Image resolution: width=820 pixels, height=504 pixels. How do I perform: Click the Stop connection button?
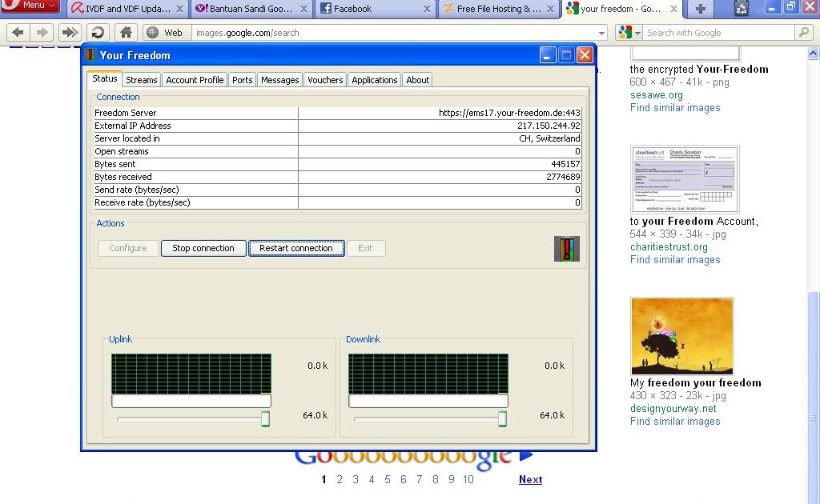tap(203, 248)
